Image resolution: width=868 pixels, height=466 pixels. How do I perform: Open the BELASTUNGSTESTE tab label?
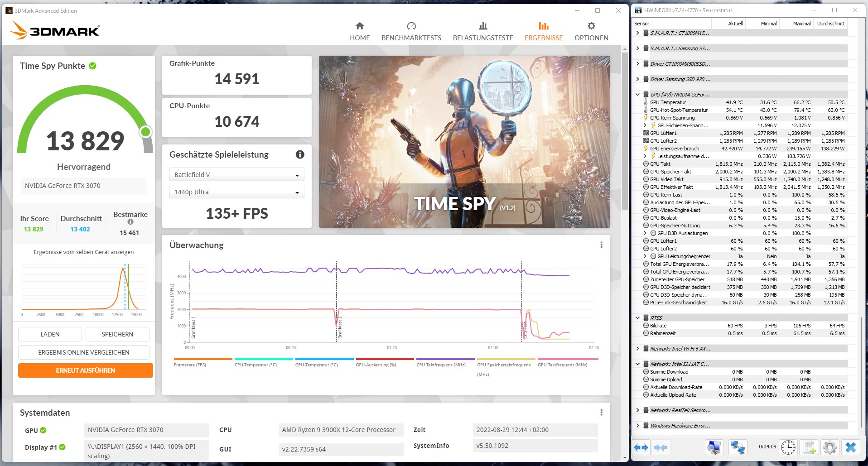483,38
